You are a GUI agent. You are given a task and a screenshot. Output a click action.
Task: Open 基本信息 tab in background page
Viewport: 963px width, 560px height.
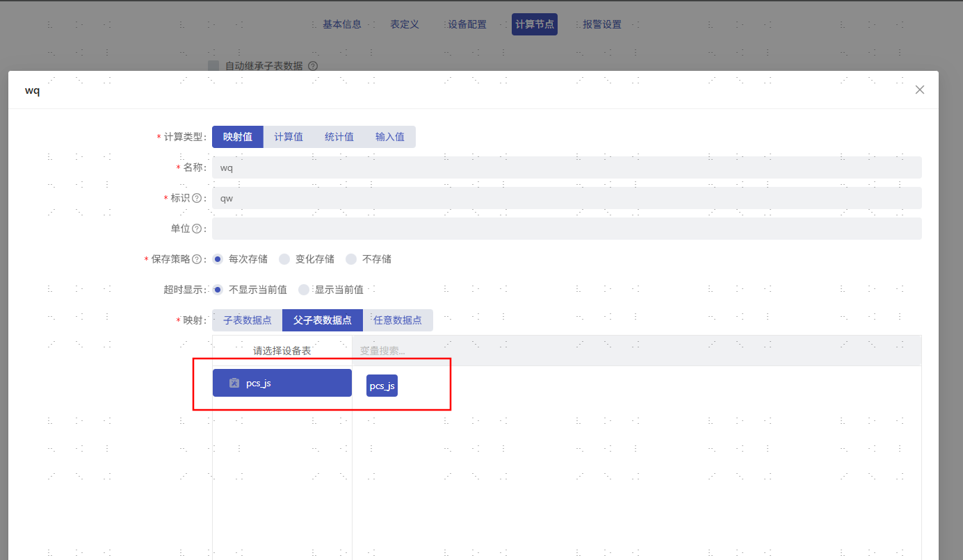(342, 24)
